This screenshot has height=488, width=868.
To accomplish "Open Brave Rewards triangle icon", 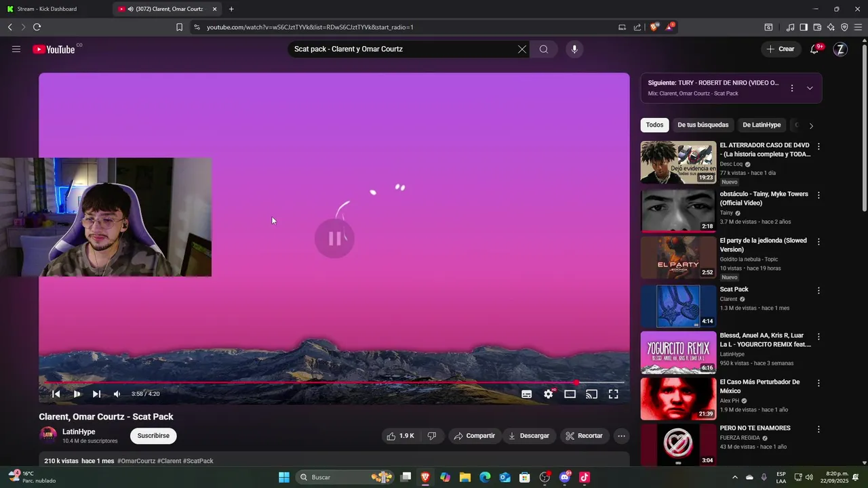I will [x=670, y=27].
